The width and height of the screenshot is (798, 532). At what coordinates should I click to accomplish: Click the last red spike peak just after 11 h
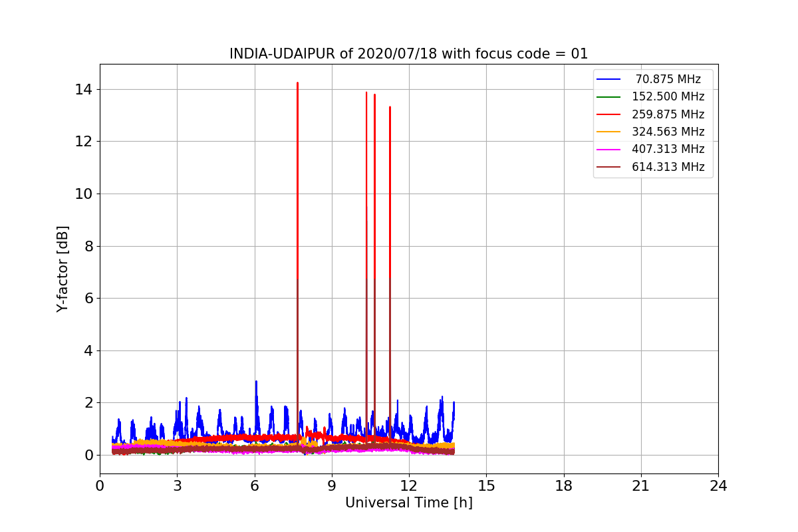pos(390,108)
